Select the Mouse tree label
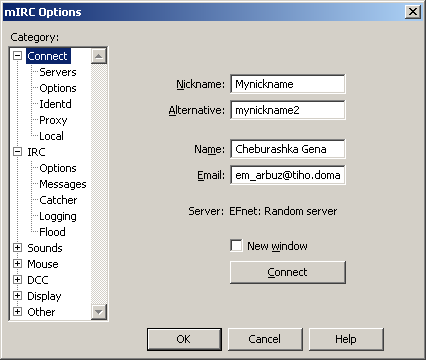 [x=43, y=264]
